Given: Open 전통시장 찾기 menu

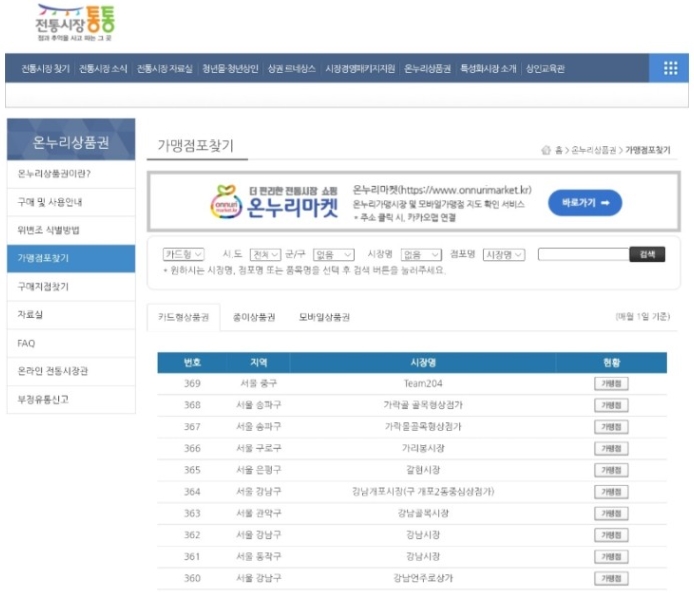Looking at the screenshot, I should 46,69.
